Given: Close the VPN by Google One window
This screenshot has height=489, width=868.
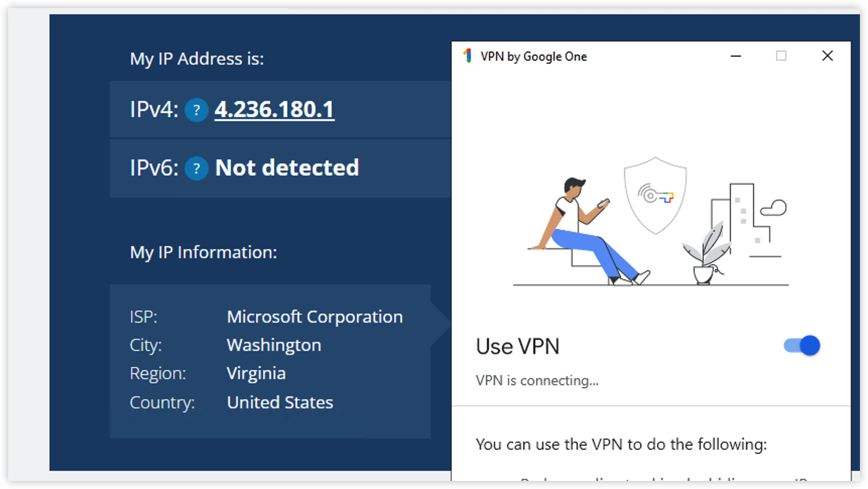Looking at the screenshot, I should point(827,56).
